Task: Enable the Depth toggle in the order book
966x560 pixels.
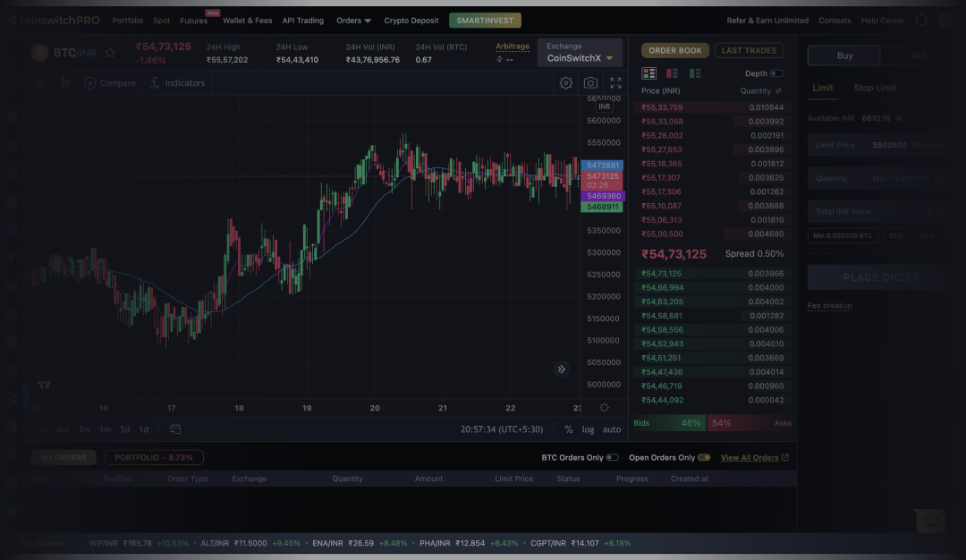Action: pos(777,72)
